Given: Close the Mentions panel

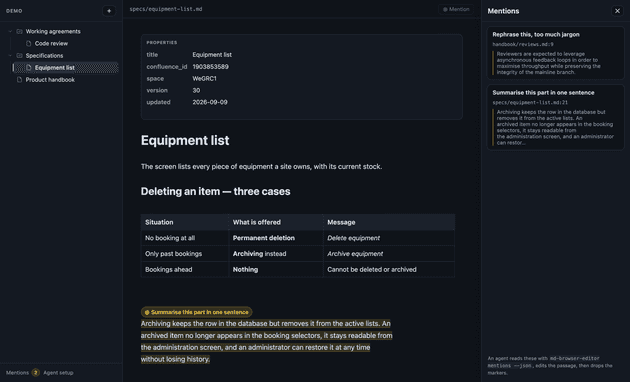Looking at the screenshot, I should pos(617,11).
